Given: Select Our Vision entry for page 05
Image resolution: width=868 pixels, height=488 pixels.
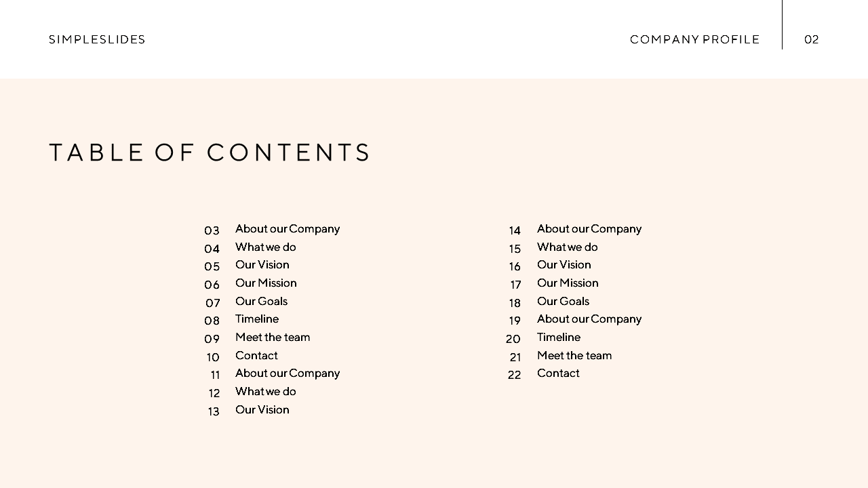Looking at the screenshot, I should tap(262, 265).
